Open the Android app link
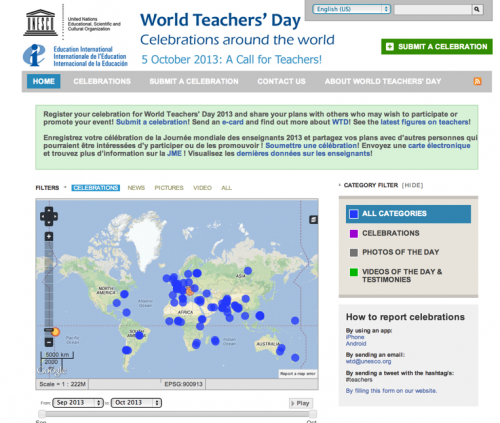The height and width of the screenshot is (423, 500). 356,343
